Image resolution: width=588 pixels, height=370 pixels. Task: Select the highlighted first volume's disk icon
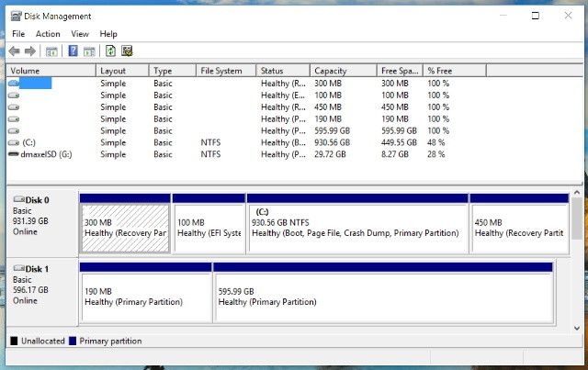tap(14, 83)
